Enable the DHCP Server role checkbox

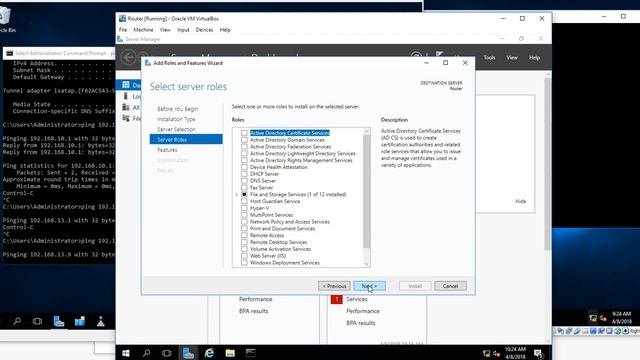(244, 174)
